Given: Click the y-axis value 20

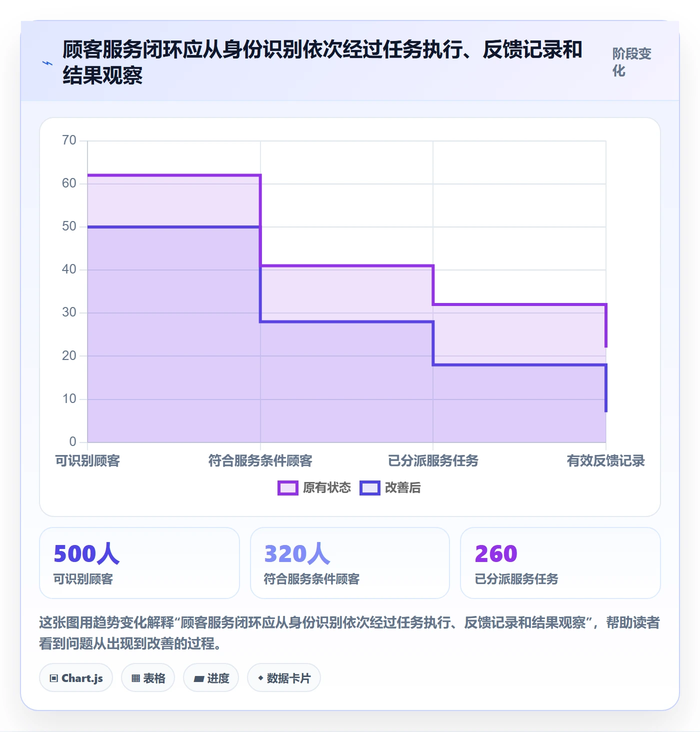Looking at the screenshot, I should 69,356.
